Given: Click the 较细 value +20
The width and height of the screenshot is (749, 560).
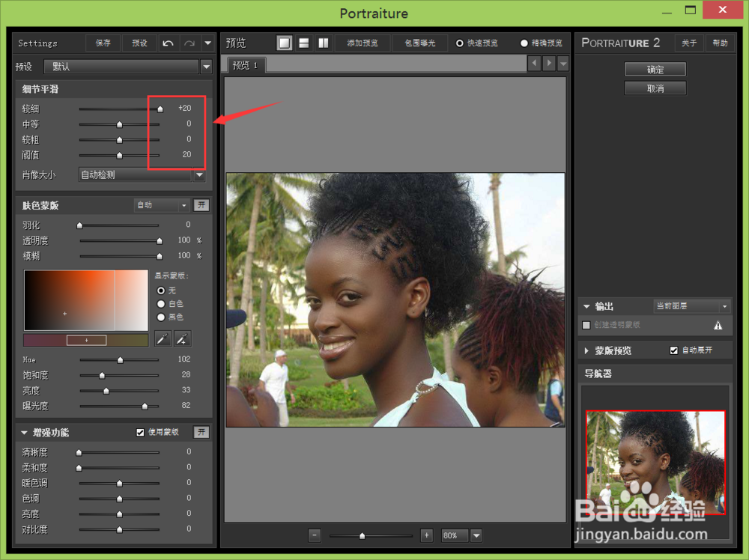Looking at the screenshot, I should [x=184, y=109].
